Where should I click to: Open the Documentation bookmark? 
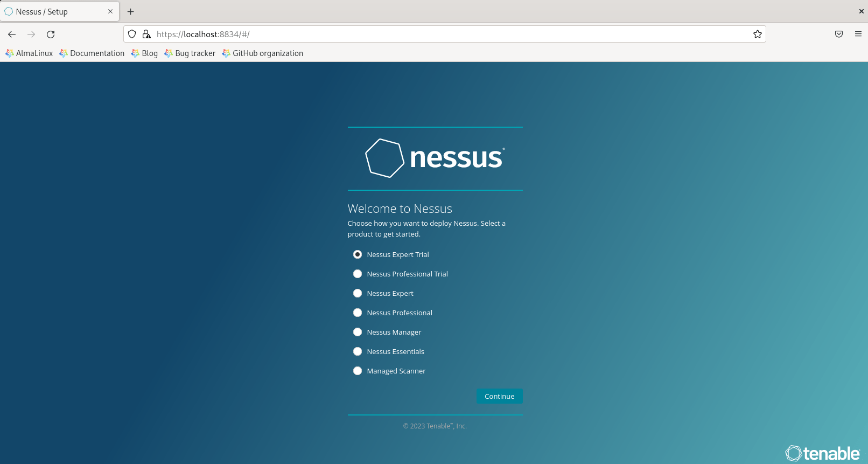[92, 53]
